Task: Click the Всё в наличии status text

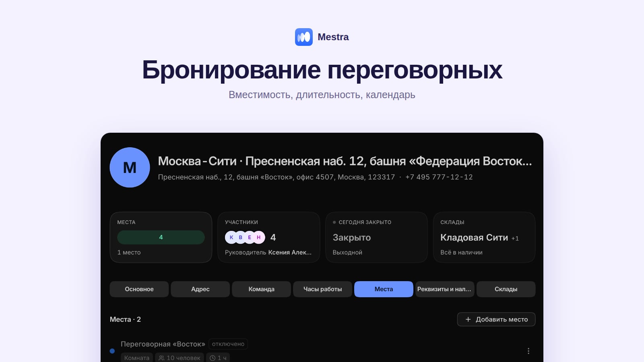Action: [461, 253]
